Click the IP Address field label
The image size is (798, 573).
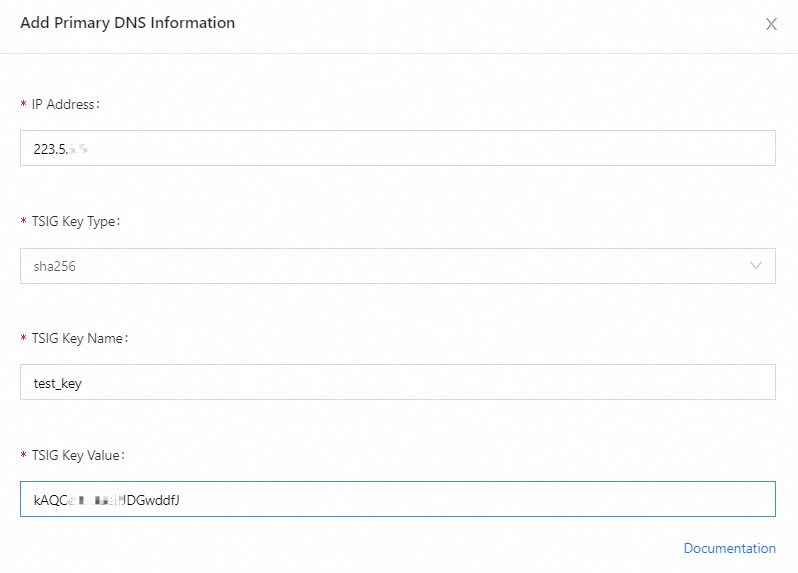coord(65,104)
